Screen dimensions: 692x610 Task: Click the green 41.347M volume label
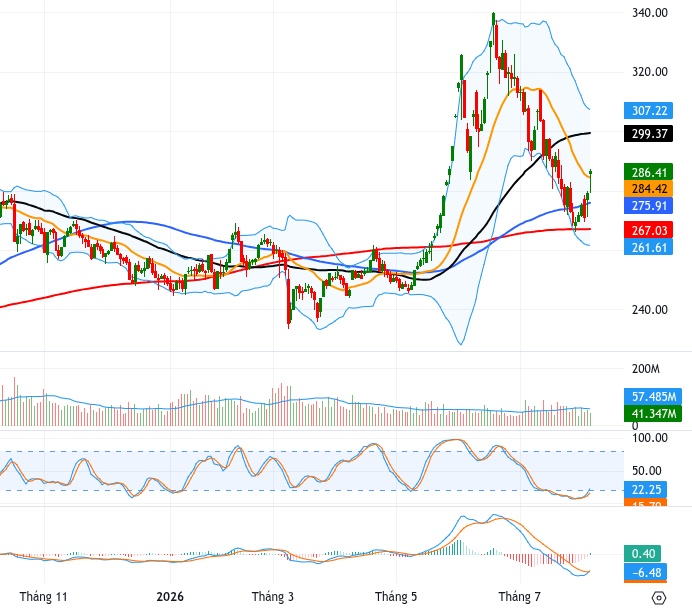tap(653, 414)
